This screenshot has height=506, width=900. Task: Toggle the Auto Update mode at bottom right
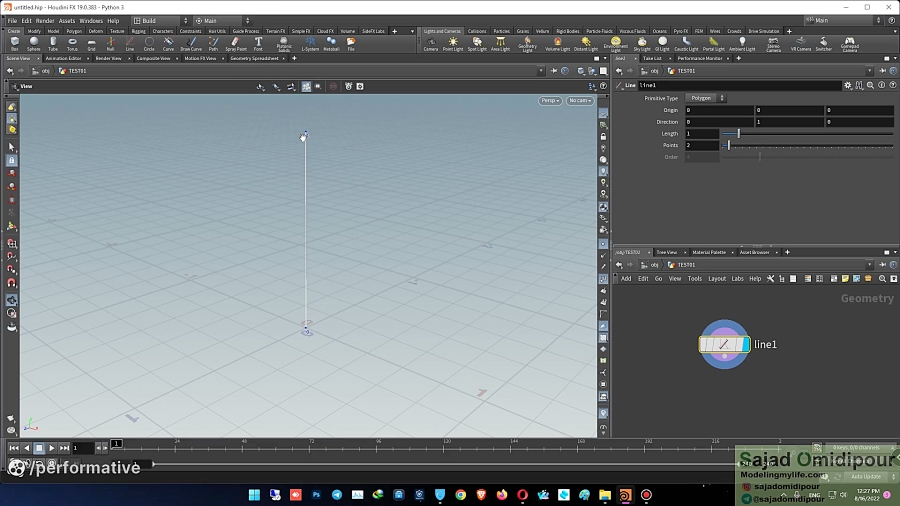[865, 476]
